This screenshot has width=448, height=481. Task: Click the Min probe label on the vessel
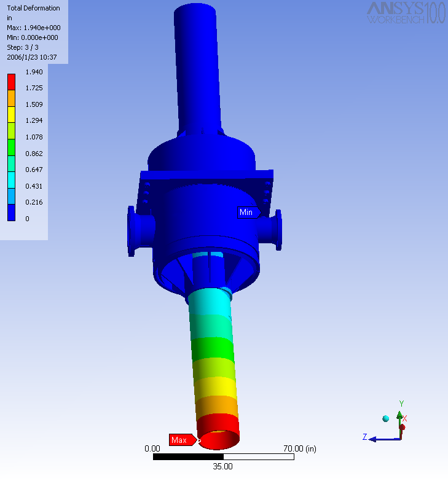(247, 213)
